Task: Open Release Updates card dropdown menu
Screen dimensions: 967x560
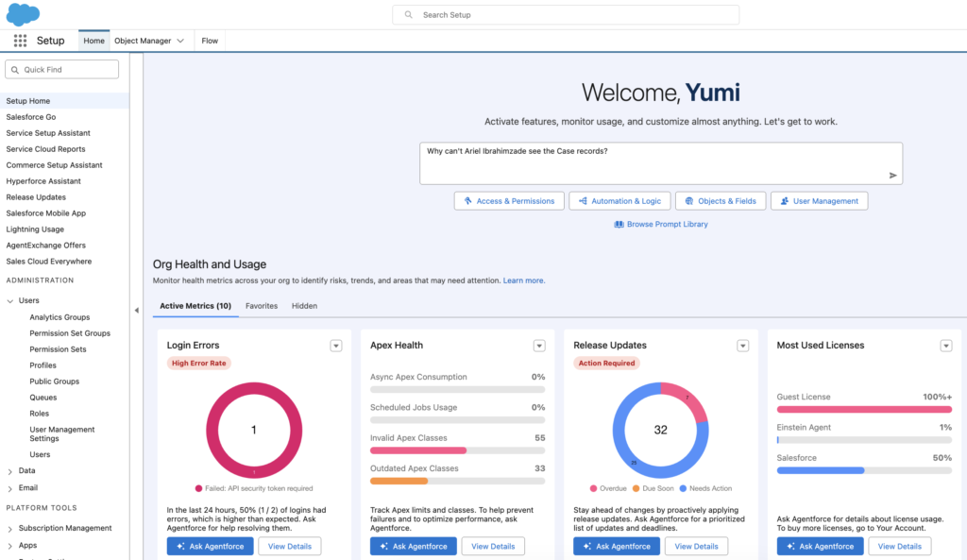Action: pyautogui.click(x=743, y=346)
